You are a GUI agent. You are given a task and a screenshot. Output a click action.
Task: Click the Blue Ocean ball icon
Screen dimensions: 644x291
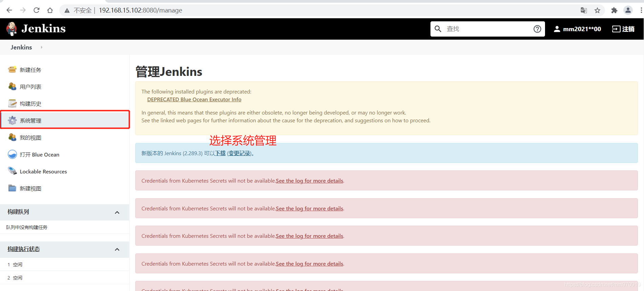(x=12, y=154)
